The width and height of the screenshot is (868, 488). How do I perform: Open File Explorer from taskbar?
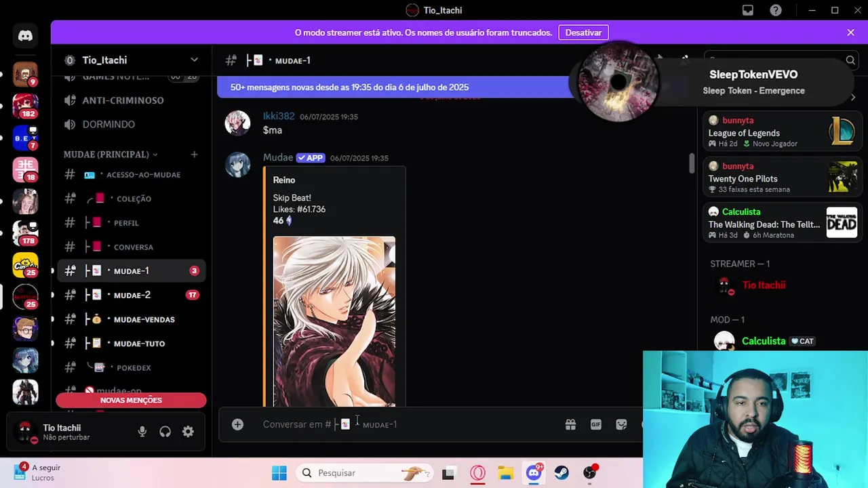pyautogui.click(x=505, y=473)
